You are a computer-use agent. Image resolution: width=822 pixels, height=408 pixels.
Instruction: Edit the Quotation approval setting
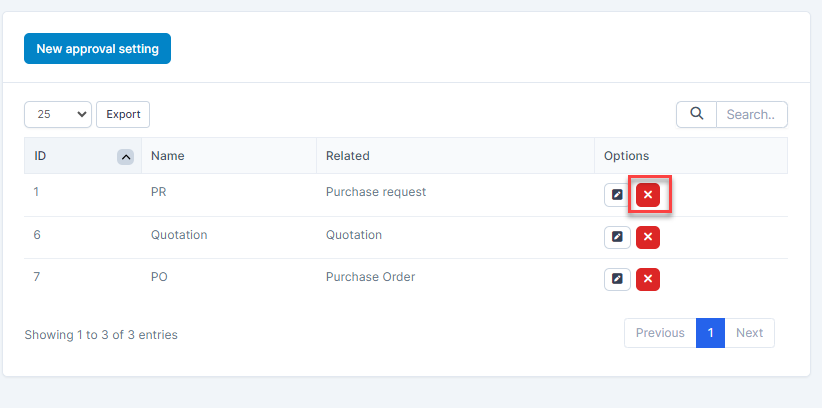(x=617, y=237)
